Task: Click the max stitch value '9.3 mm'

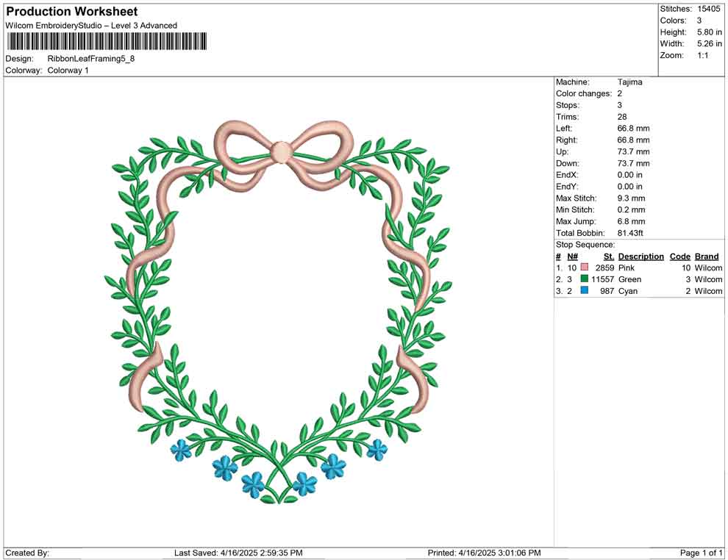Action: click(632, 198)
